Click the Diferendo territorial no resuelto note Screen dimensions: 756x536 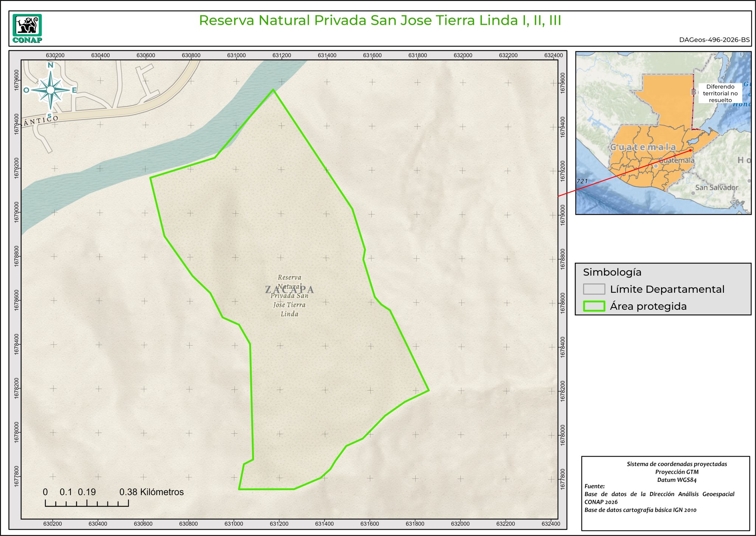click(x=720, y=93)
